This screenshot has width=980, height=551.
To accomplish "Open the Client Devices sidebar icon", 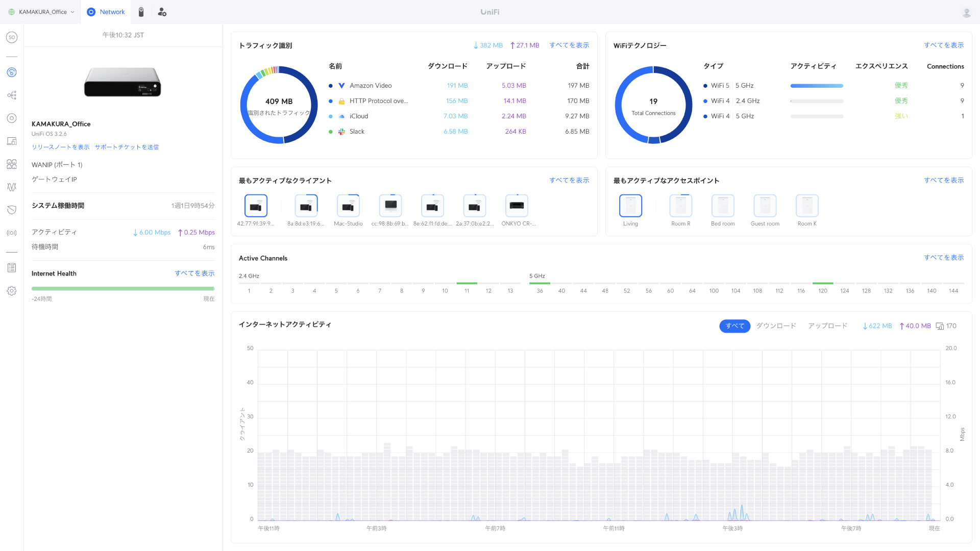I will (11, 141).
